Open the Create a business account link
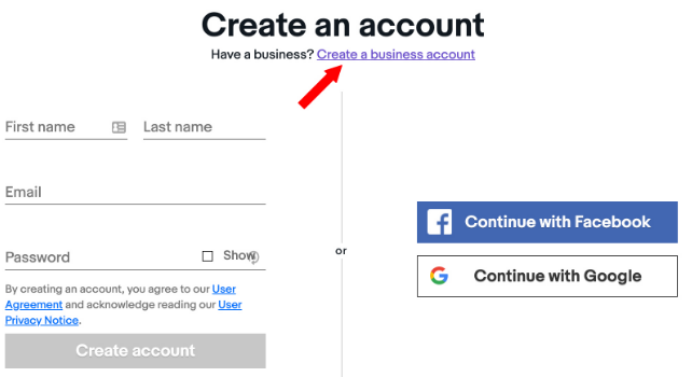The image size is (692, 378). [x=395, y=54]
